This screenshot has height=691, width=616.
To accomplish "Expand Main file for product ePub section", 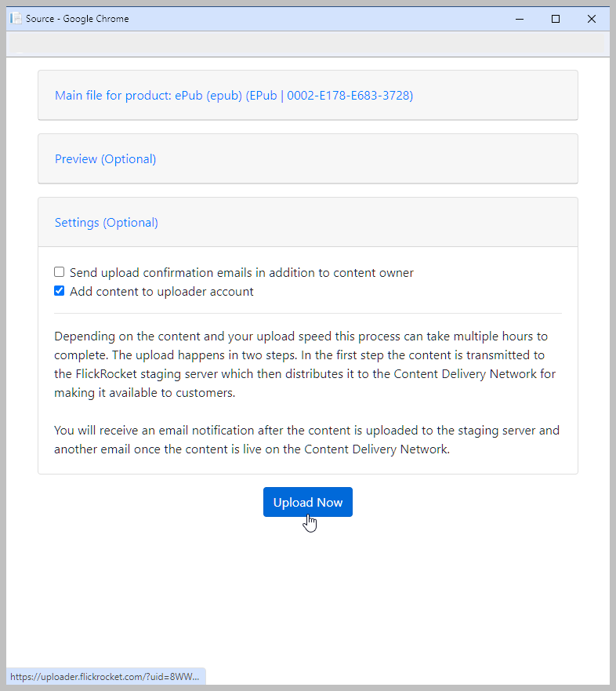I will [x=234, y=96].
